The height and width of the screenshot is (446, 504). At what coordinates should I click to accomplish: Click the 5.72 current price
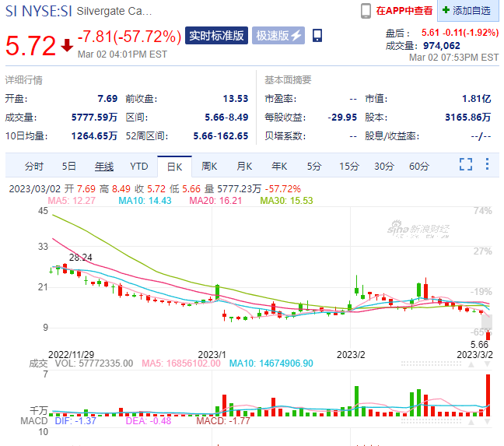30,46
